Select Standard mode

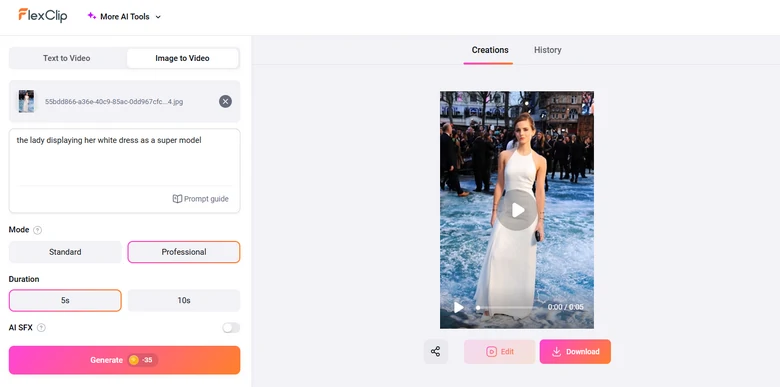click(x=65, y=252)
